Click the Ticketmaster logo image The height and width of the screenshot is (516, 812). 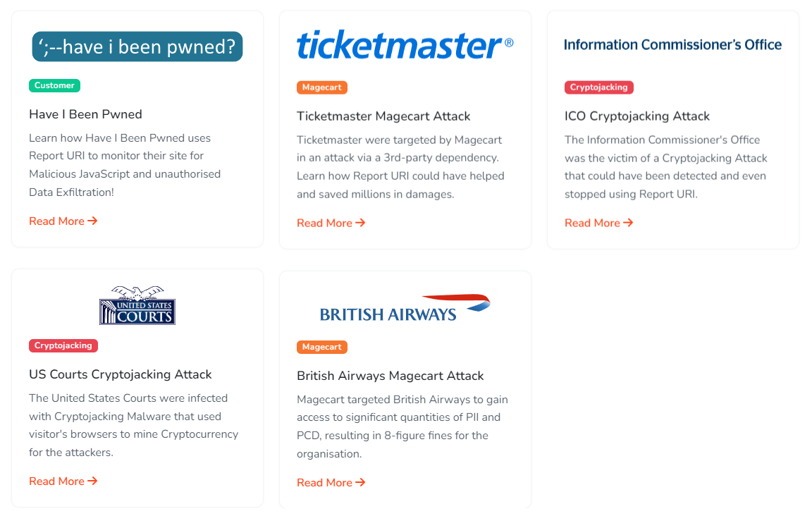pyautogui.click(x=405, y=46)
